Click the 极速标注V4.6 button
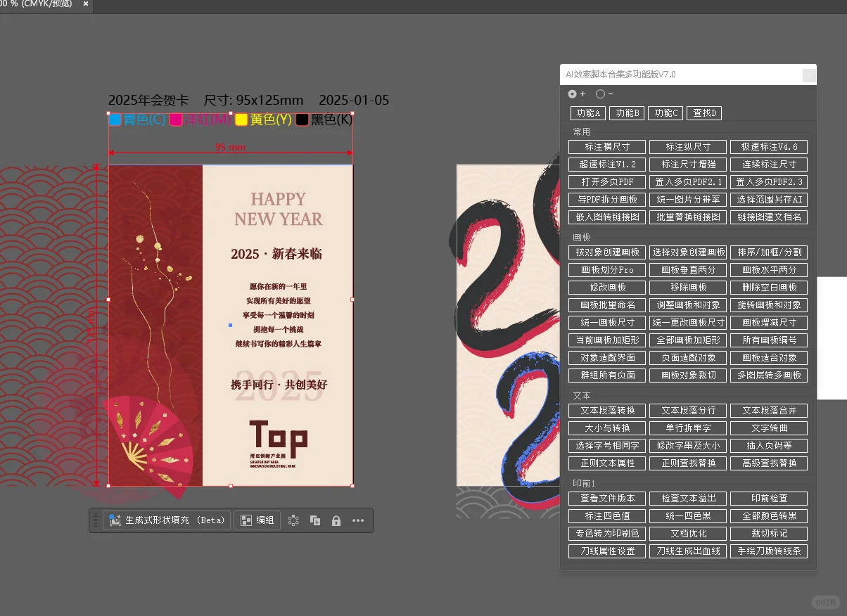The image size is (847, 616). [x=769, y=146]
